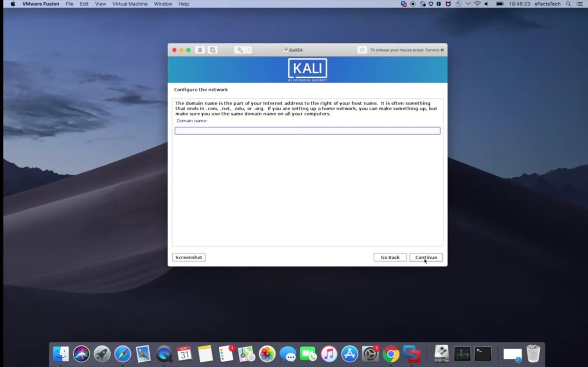Click the Continue button in installer
Screen dimensions: 588x367
tap(426, 258)
